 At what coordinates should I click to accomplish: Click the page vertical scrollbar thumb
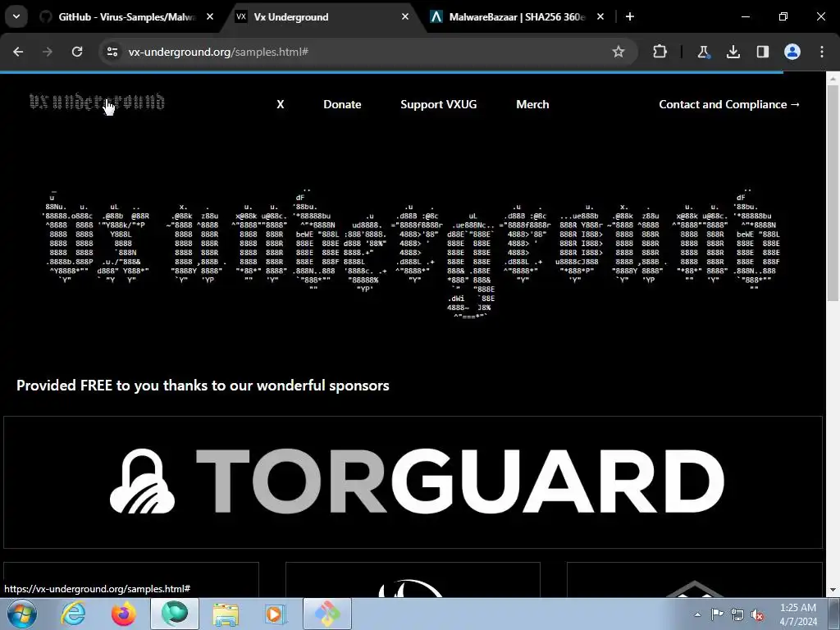pos(833,193)
